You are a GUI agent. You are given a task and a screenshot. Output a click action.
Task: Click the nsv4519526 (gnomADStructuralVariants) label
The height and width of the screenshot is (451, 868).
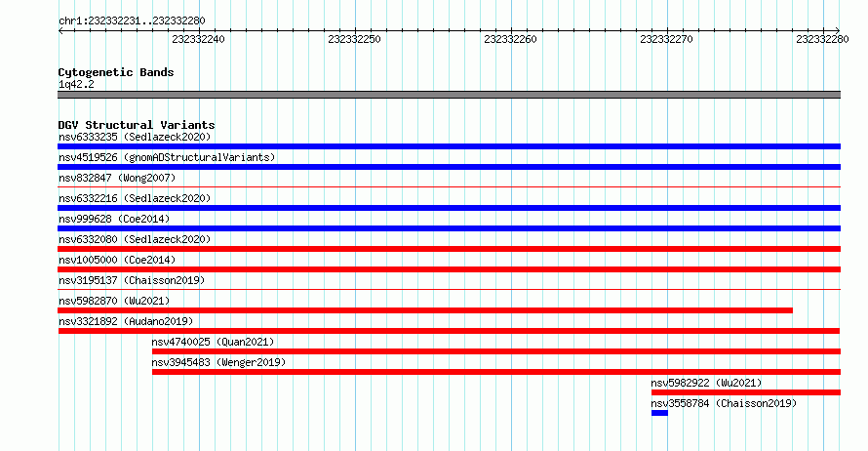(167, 157)
